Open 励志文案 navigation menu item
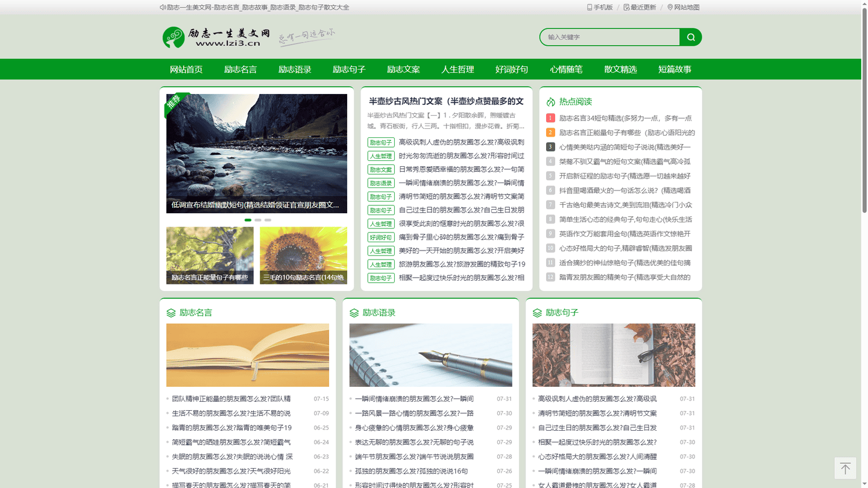Viewport: 868px width, 488px height. click(x=403, y=69)
